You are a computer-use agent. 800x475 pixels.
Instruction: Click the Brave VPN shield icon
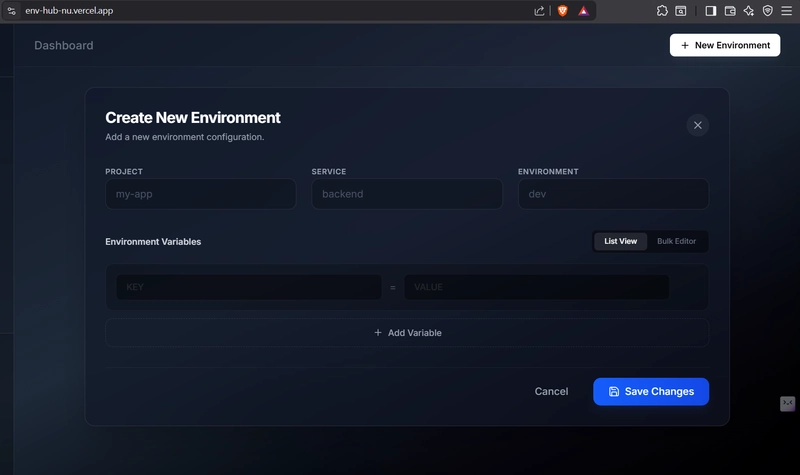(x=768, y=11)
